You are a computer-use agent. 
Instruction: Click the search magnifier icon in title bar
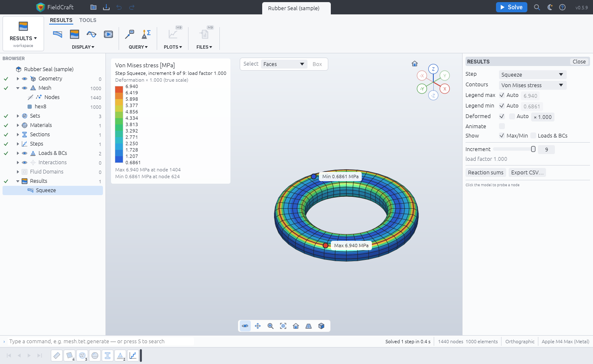537,7
